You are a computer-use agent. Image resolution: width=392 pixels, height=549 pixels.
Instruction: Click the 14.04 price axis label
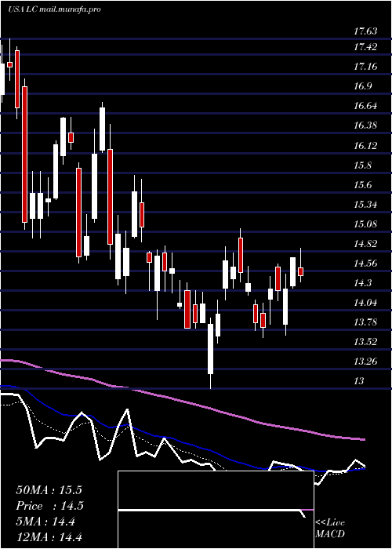pos(365,302)
